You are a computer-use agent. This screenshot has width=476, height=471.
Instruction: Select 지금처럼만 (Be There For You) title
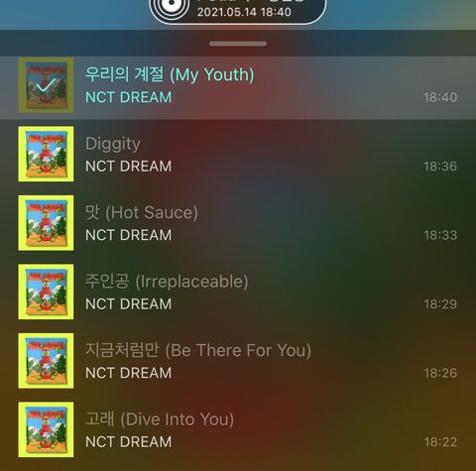(198, 350)
